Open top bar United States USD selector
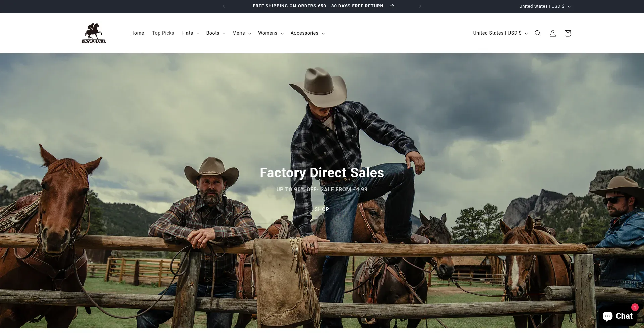 [544, 6]
